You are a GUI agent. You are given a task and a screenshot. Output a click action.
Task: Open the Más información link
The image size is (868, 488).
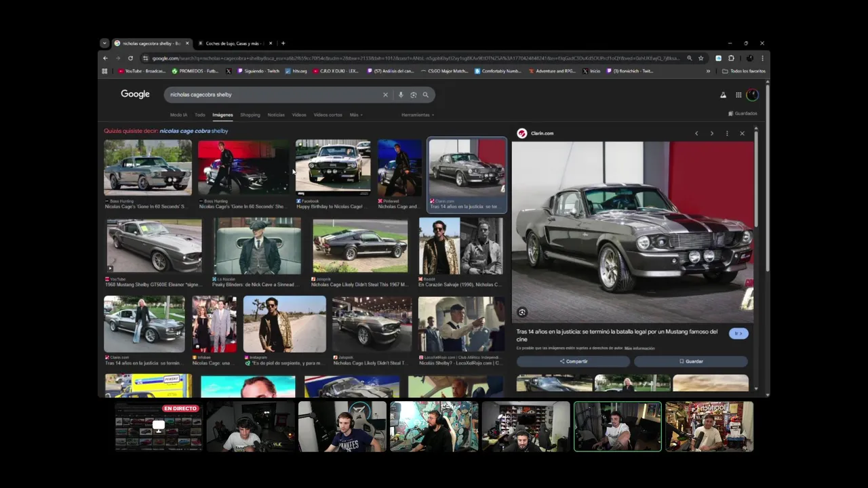[x=639, y=348]
